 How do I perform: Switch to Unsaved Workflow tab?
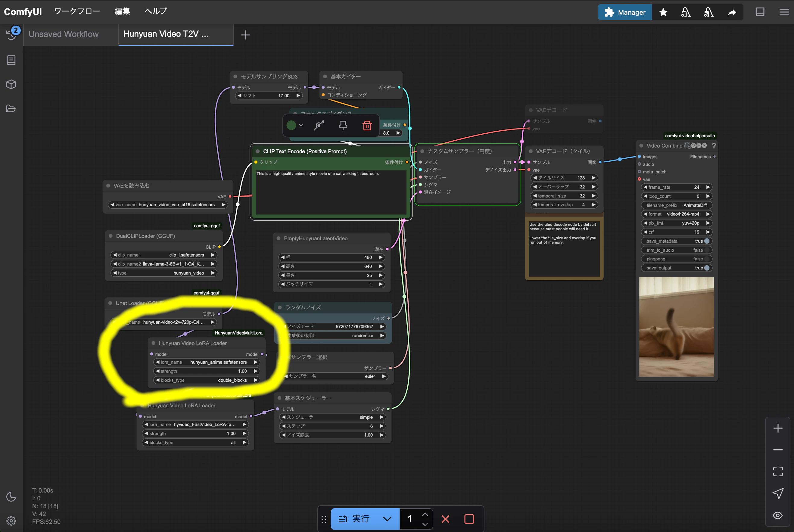click(64, 34)
